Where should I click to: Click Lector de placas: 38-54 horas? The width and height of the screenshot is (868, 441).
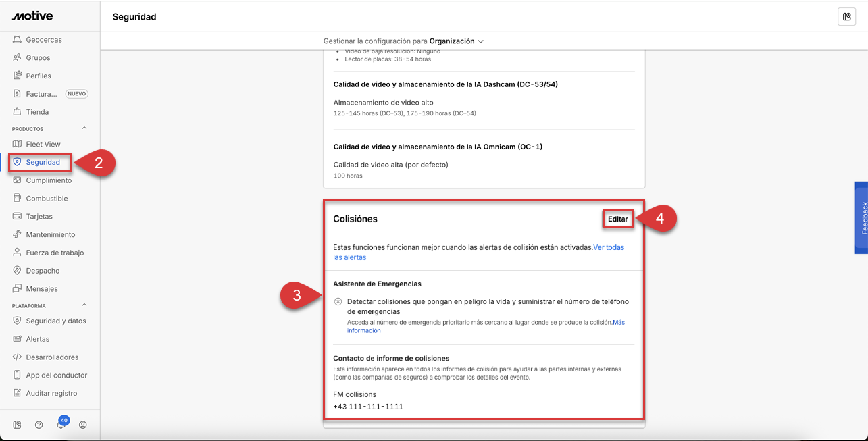[388, 59]
